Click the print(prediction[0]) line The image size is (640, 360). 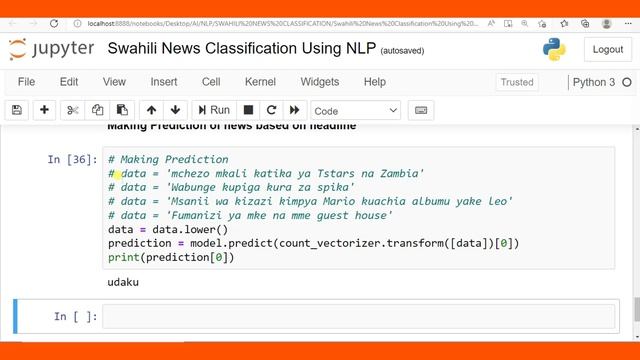171,258
